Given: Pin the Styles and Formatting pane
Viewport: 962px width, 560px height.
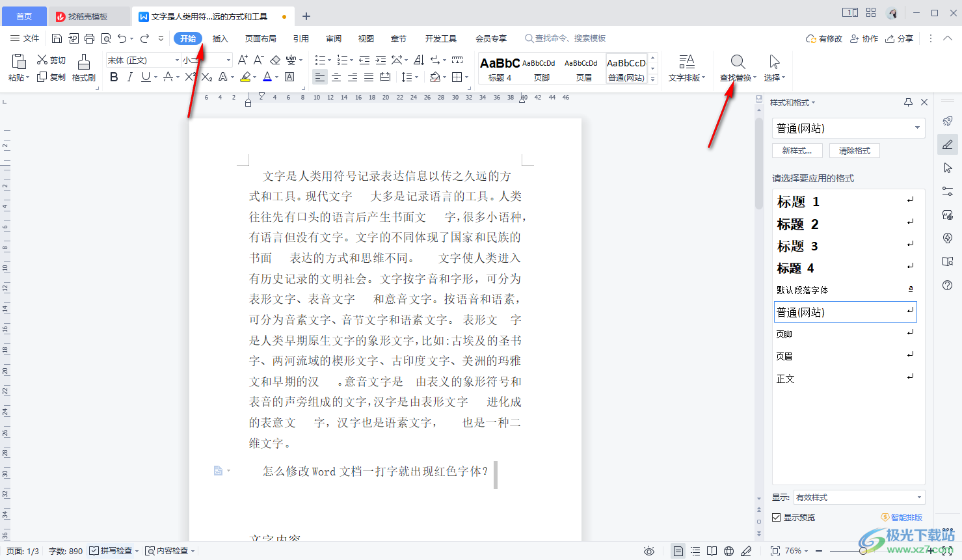Looking at the screenshot, I should 908,102.
